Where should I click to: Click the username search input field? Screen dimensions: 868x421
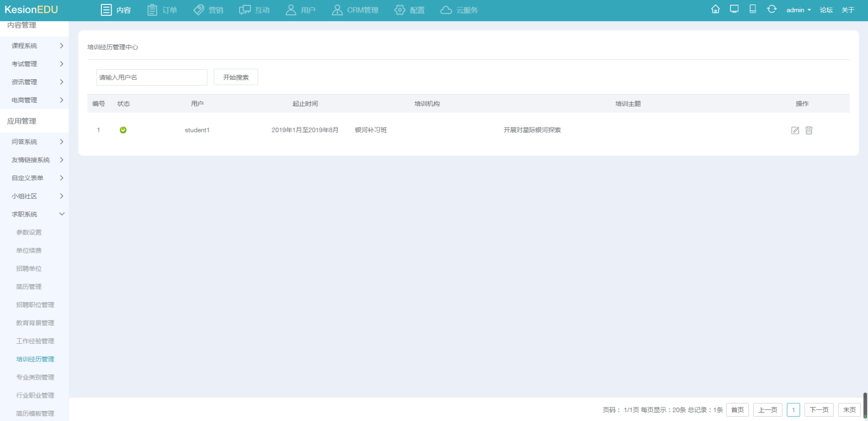pyautogui.click(x=151, y=77)
